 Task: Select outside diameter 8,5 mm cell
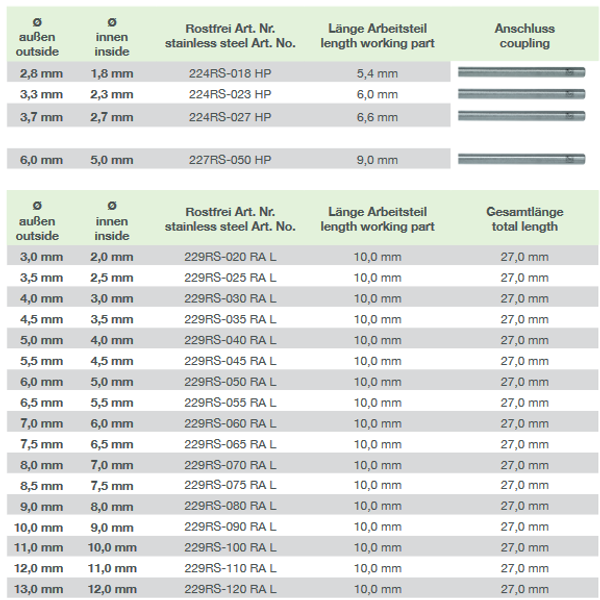click(41, 486)
